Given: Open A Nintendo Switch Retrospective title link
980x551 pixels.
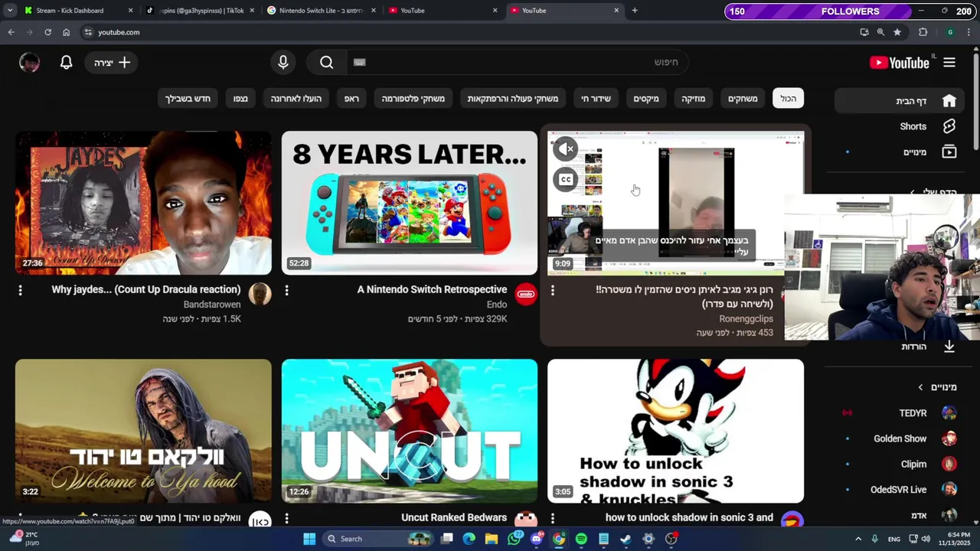Looking at the screenshot, I should pos(432,289).
